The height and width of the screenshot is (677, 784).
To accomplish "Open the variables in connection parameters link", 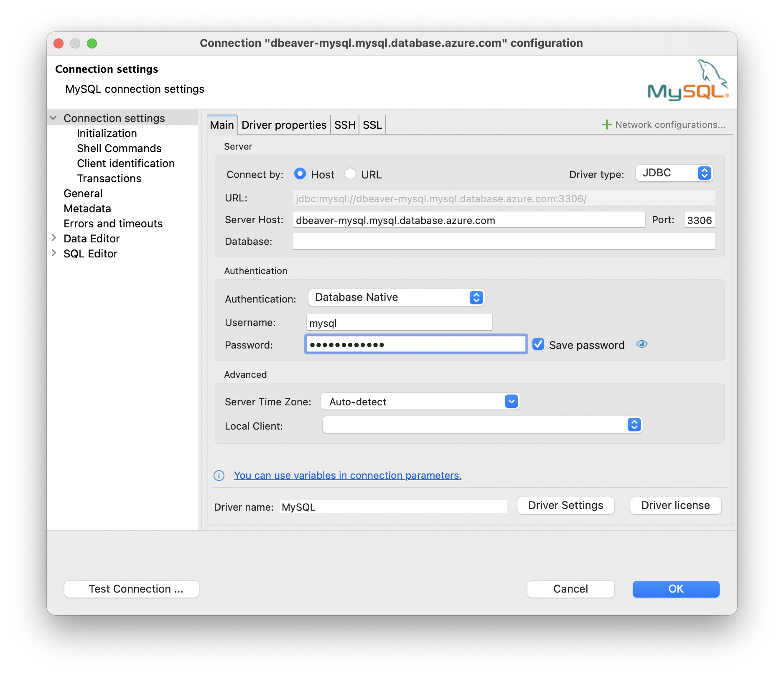I will [x=348, y=476].
